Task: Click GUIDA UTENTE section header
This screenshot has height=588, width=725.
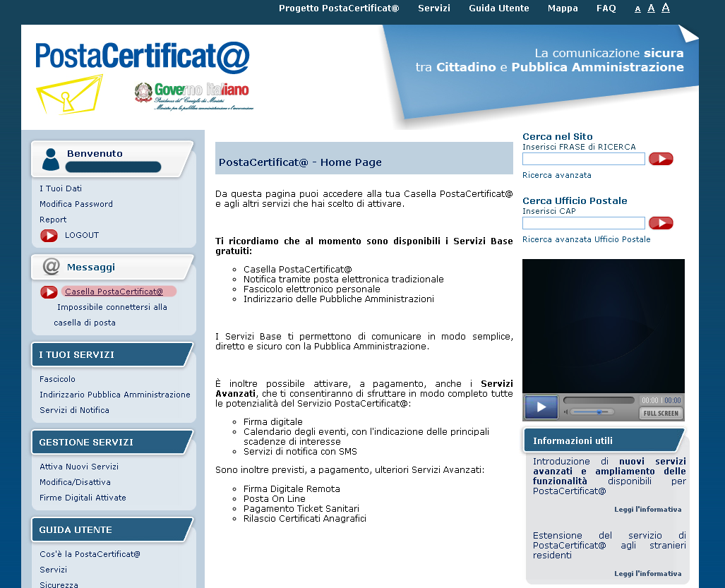Action: [112, 529]
